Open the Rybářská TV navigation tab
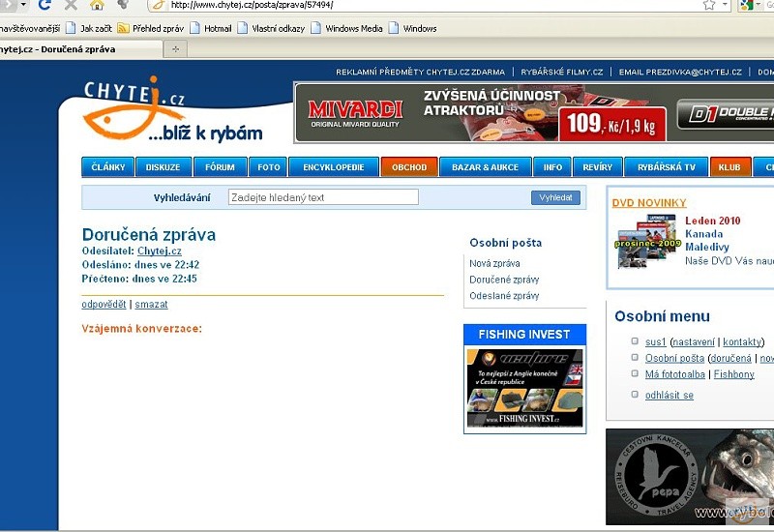 667,167
